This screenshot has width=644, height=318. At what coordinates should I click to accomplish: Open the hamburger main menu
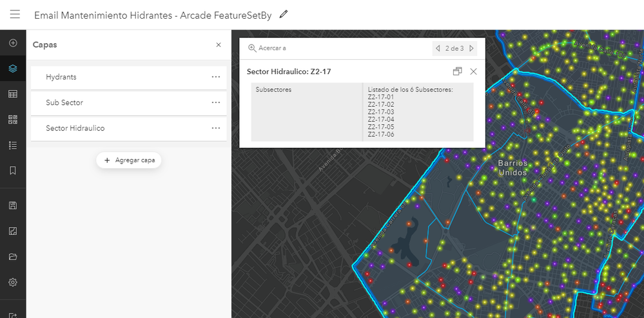pos(15,14)
